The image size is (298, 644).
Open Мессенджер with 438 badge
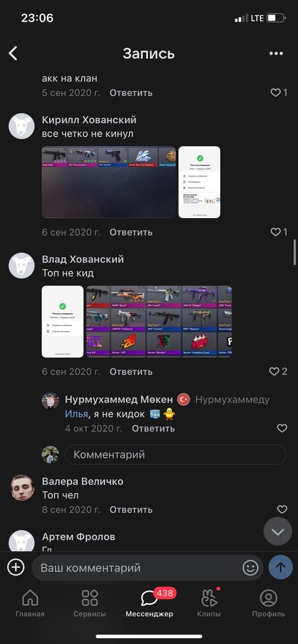point(149,603)
